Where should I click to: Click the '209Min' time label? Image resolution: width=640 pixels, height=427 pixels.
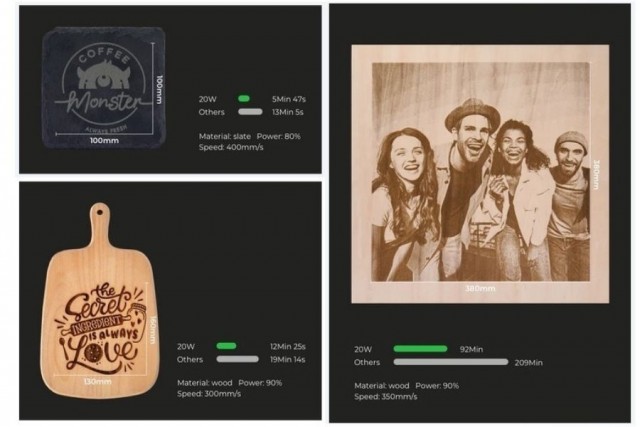click(529, 363)
